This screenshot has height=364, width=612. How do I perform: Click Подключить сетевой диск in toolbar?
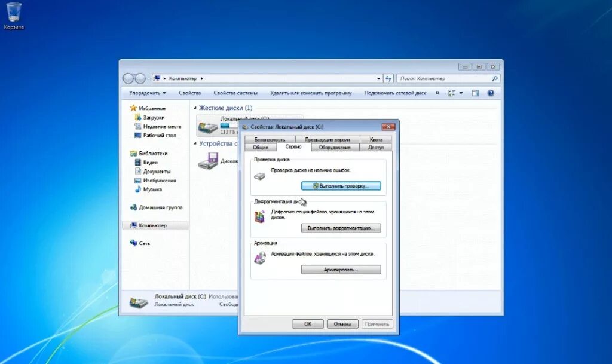[395, 93]
